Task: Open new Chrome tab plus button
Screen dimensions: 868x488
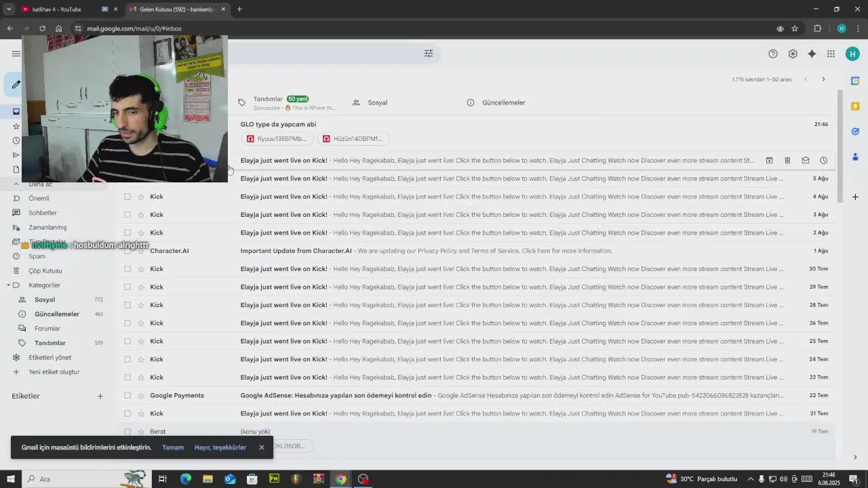Action: (239, 9)
